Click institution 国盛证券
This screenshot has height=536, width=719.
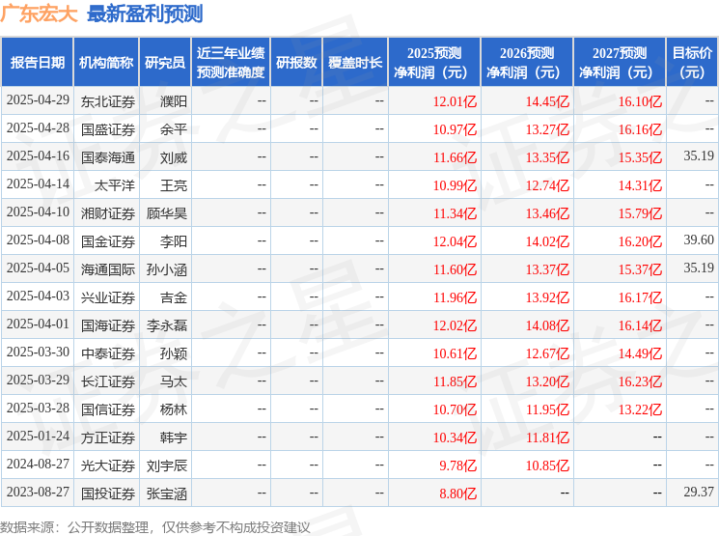click(x=108, y=129)
